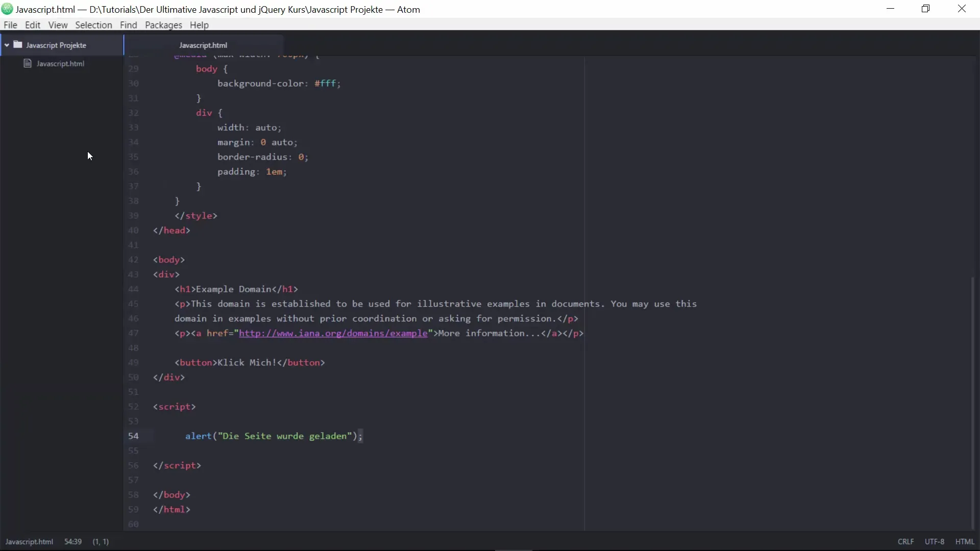The width and height of the screenshot is (980, 551).
Task: Change the UTF-8 file encoding
Action: tap(935, 542)
